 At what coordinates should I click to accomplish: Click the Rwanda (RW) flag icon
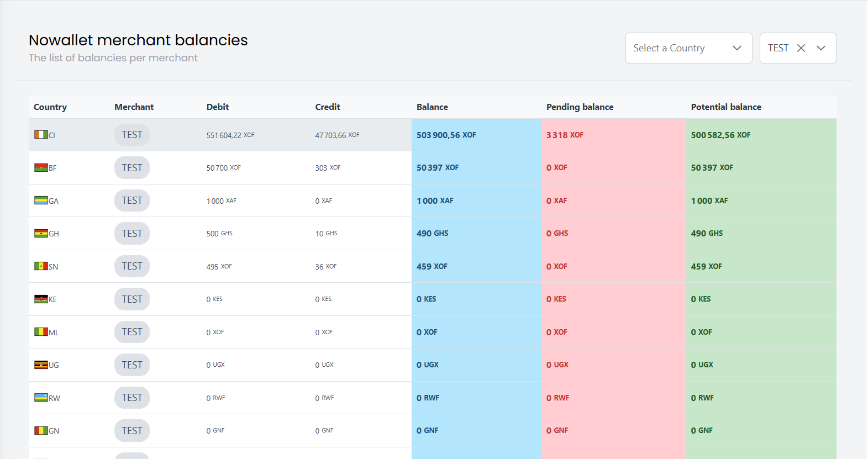(41, 398)
